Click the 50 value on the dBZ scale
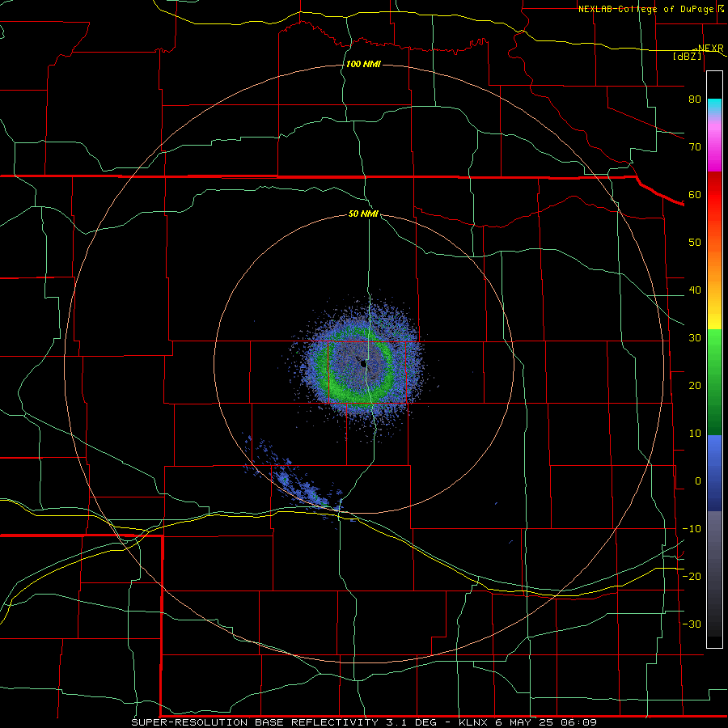Image resolution: width=728 pixels, height=728 pixels. pos(695,243)
